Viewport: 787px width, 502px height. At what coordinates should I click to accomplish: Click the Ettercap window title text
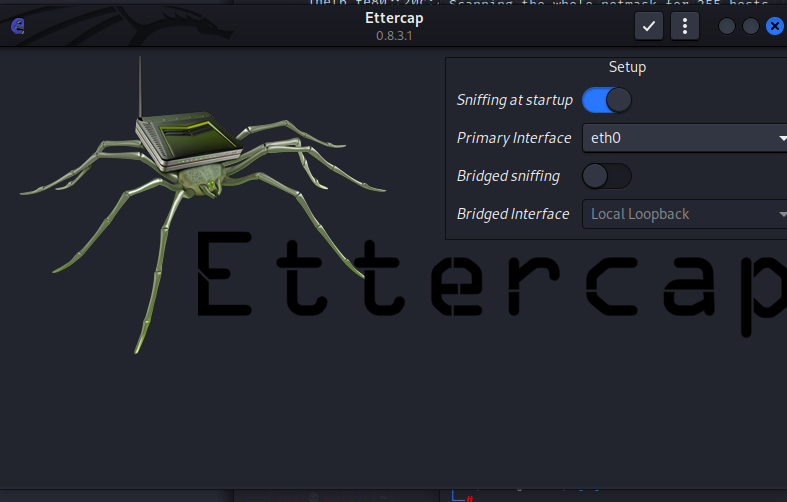point(393,18)
